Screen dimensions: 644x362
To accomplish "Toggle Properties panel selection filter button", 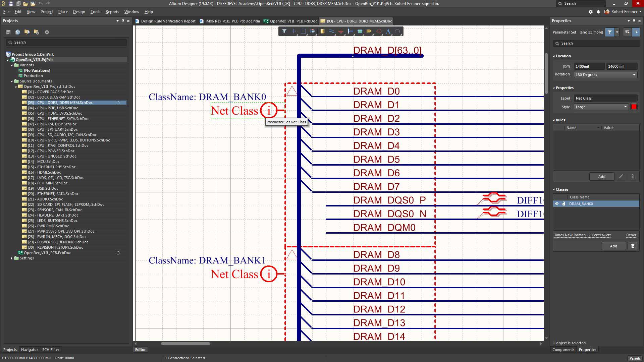I will pyautogui.click(x=610, y=32).
